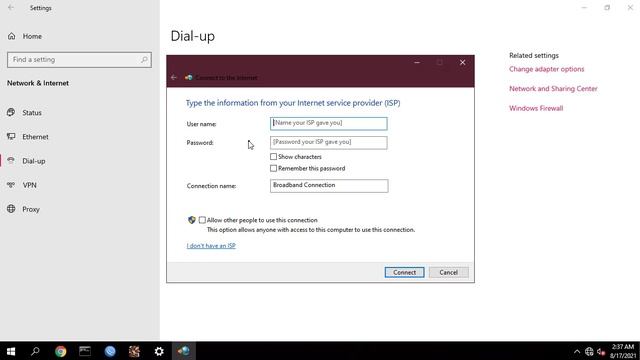Launch Chrome from the taskbar
640x360 pixels.
60,351
